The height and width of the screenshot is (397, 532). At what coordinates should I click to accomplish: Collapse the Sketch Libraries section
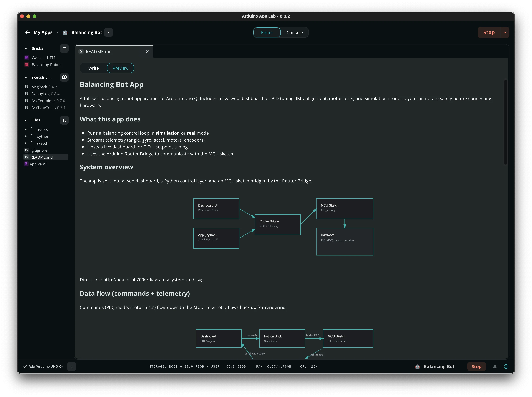tap(26, 77)
